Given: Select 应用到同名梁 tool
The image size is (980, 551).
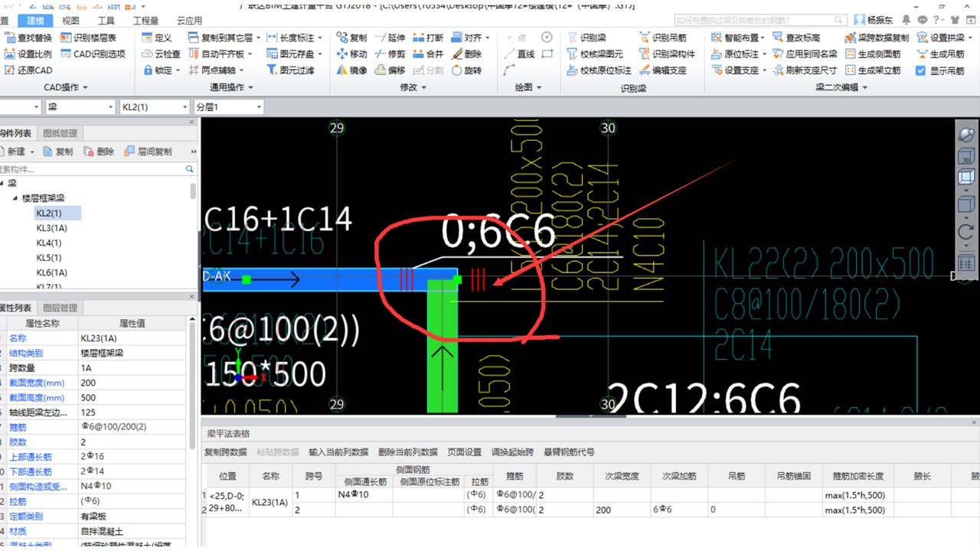Looking at the screenshot, I should (805, 54).
